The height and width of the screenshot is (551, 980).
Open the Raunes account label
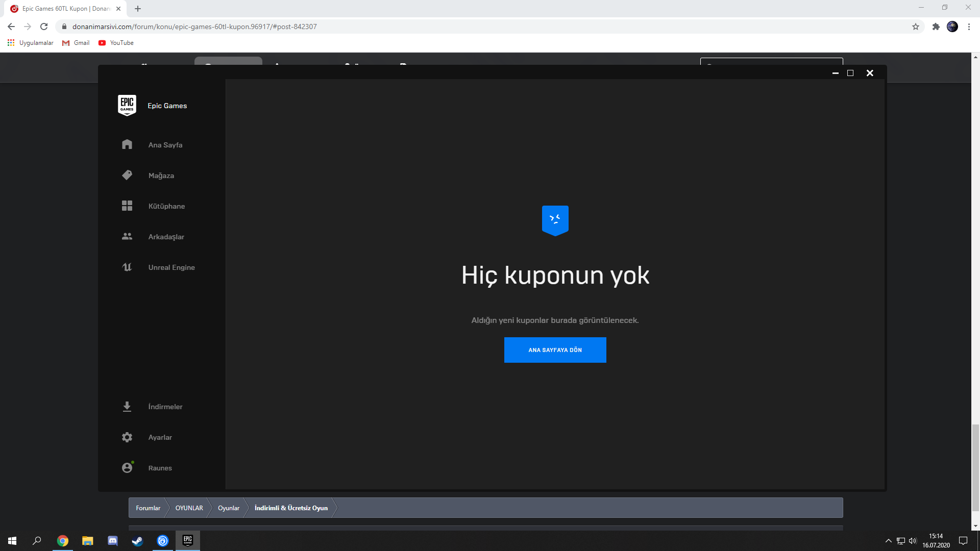tap(160, 468)
